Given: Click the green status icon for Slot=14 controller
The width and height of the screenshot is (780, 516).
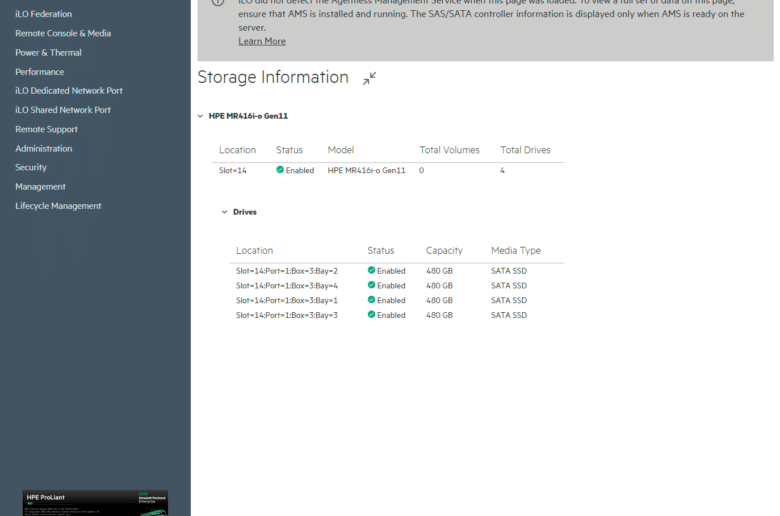Looking at the screenshot, I should tap(280, 170).
